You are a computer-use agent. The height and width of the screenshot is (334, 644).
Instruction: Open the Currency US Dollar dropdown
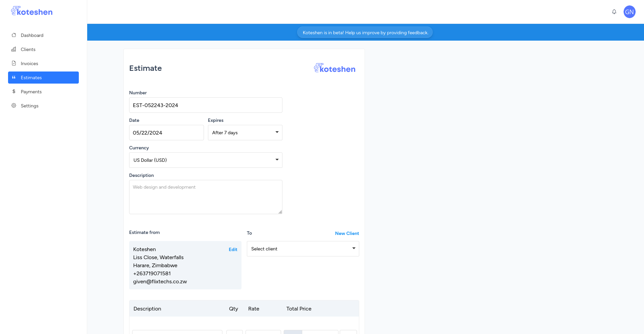point(206,160)
